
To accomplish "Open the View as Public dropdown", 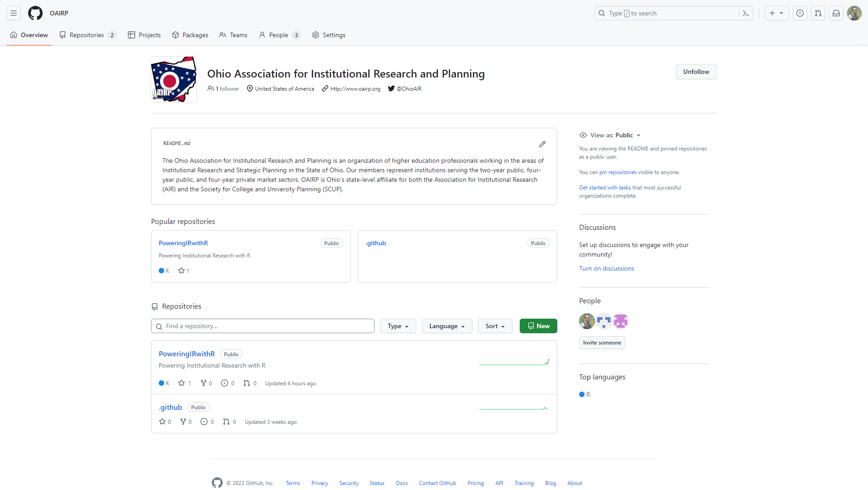I will tap(610, 135).
